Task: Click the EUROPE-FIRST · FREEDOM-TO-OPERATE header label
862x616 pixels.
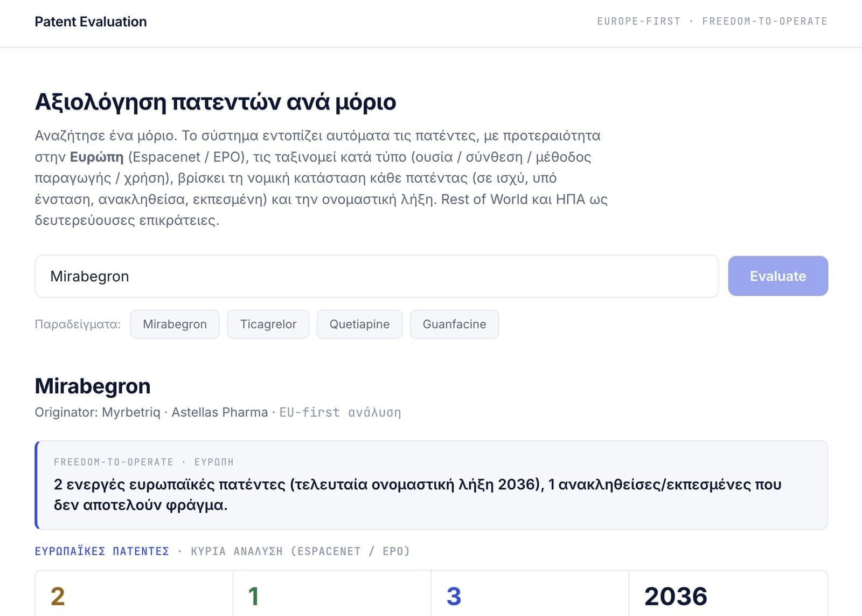Action: pos(712,21)
